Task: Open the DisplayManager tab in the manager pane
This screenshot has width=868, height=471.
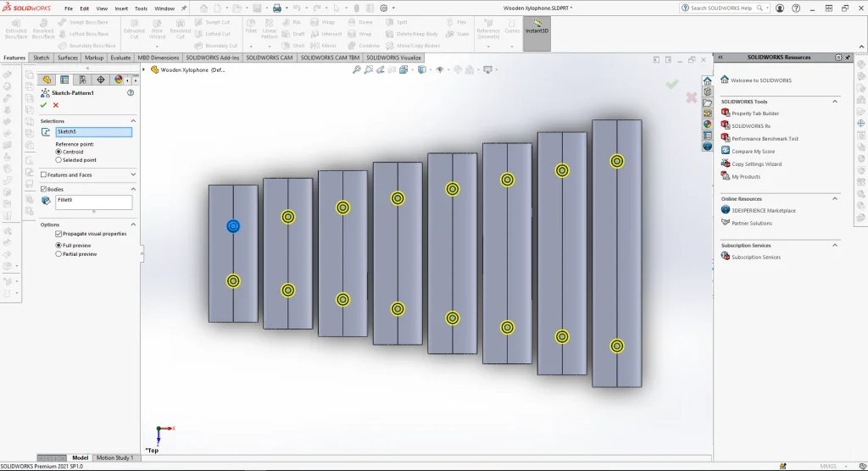Action: coord(118,79)
